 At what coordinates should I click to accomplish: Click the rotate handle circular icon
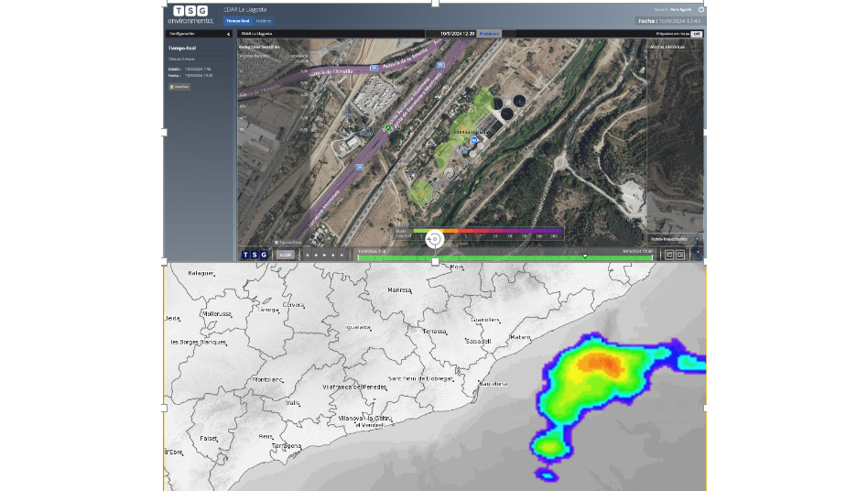click(x=435, y=240)
